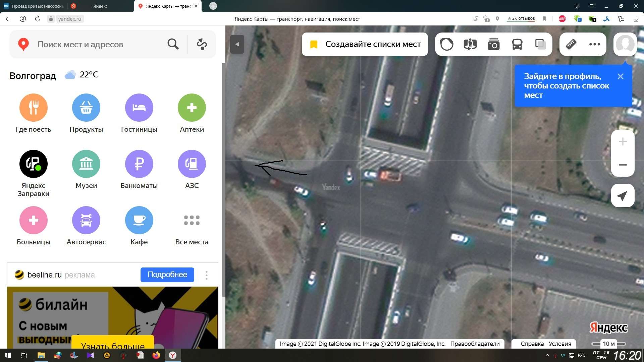Collapse the left sidebar panel
This screenshot has width=644, height=362.
pos(237,44)
